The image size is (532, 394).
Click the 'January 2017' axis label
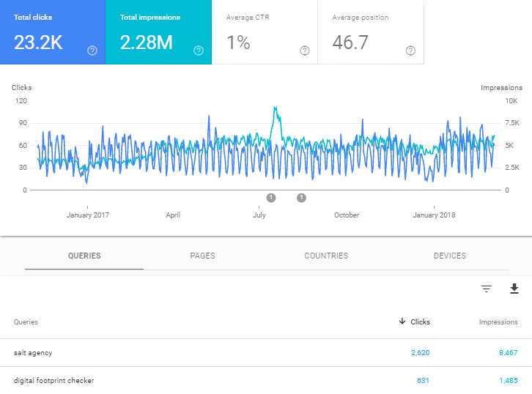(87, 215)
